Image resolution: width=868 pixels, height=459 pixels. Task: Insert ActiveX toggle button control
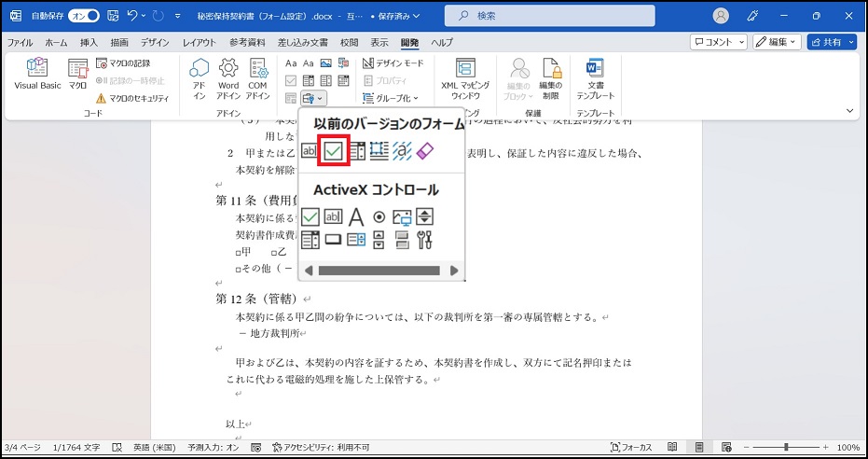click(402, 240)
